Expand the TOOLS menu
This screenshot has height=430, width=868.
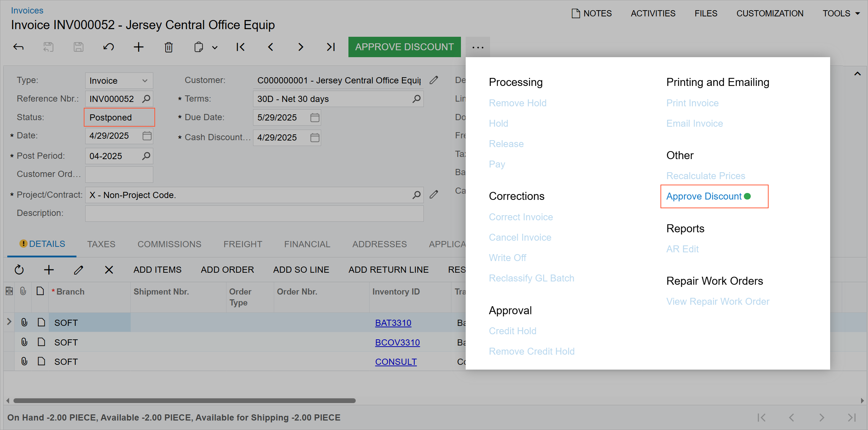841,13
